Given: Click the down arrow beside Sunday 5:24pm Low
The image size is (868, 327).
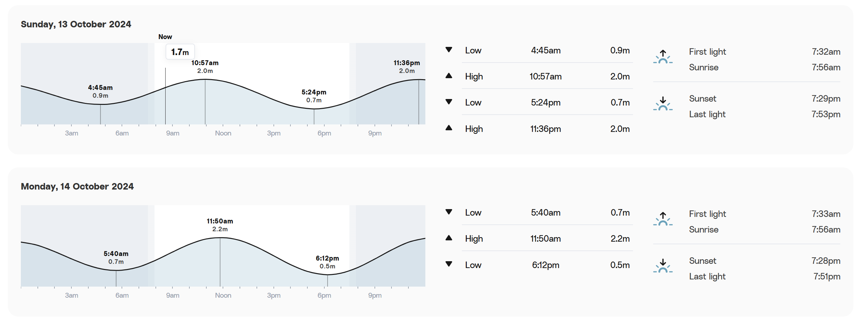Looking at the screenshot, I should pyautogui.click(x=449, y=102).
